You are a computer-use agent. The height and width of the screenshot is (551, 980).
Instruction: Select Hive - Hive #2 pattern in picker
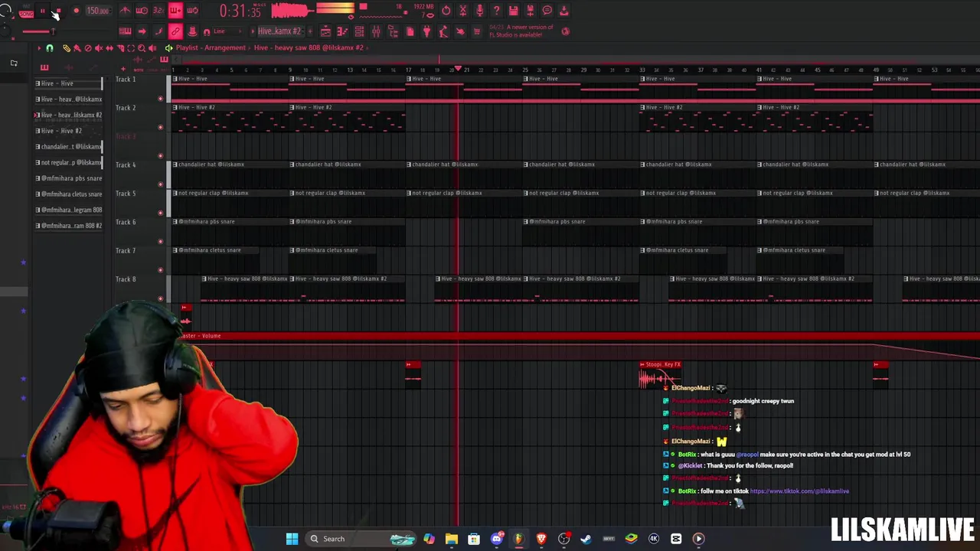pos(68,131)
